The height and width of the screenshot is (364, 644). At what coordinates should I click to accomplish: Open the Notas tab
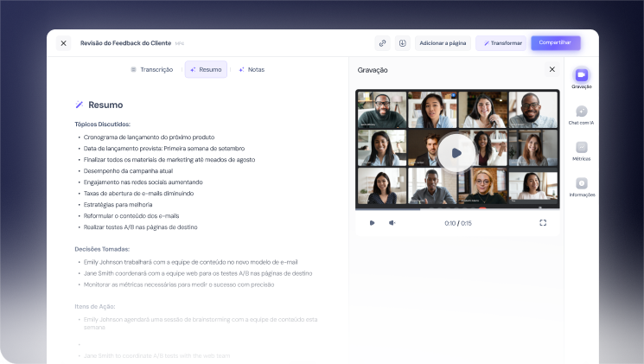pyautogui.click(x=252, y=70)
